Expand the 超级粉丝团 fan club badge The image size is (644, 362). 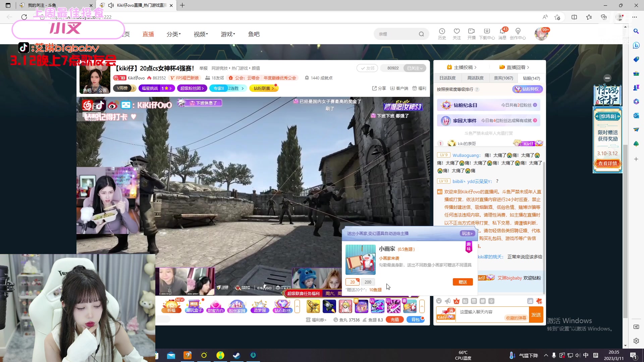[192, 88]
